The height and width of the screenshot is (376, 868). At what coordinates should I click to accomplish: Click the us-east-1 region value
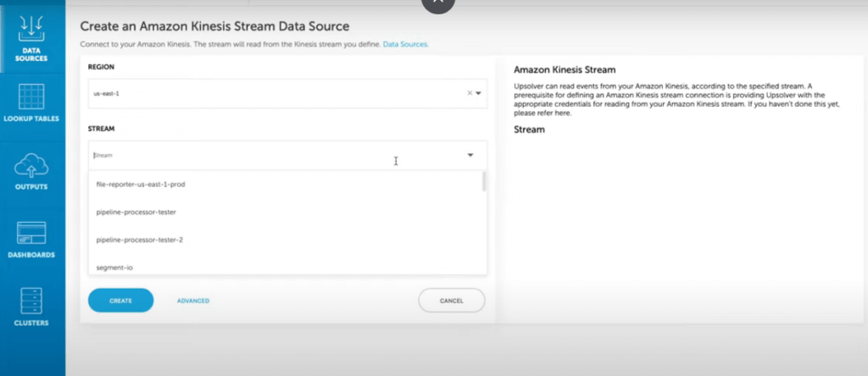[x=106, y=93]
